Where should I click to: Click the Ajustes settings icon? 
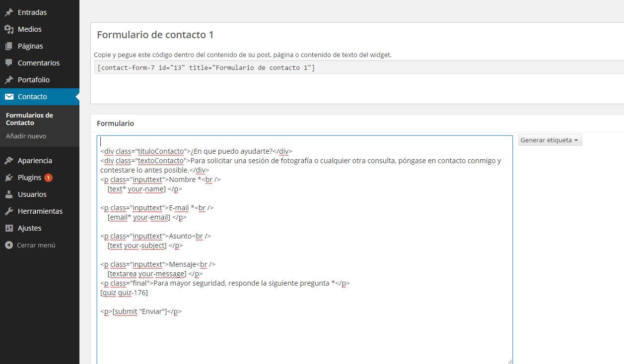point(9,228)
